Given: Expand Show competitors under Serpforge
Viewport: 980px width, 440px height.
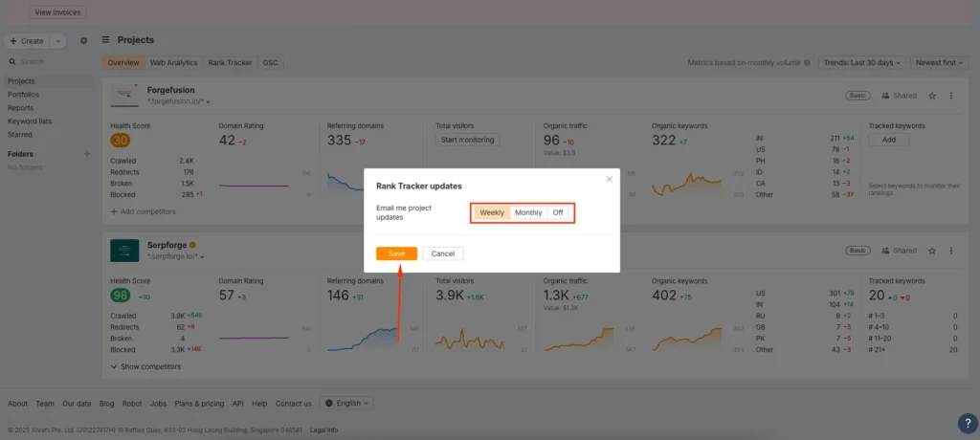Looking at the screenshot, I should coord(145,367).
